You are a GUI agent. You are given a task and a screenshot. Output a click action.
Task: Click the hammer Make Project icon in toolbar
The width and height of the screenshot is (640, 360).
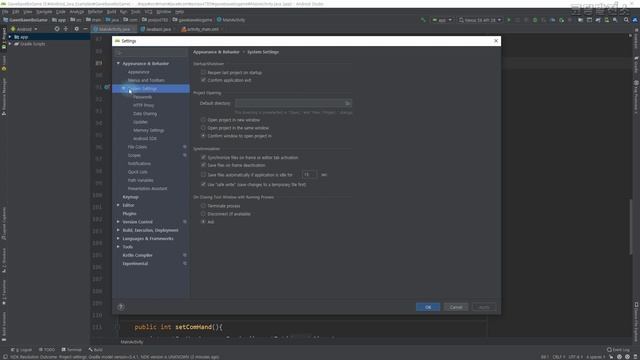[423, 20]
